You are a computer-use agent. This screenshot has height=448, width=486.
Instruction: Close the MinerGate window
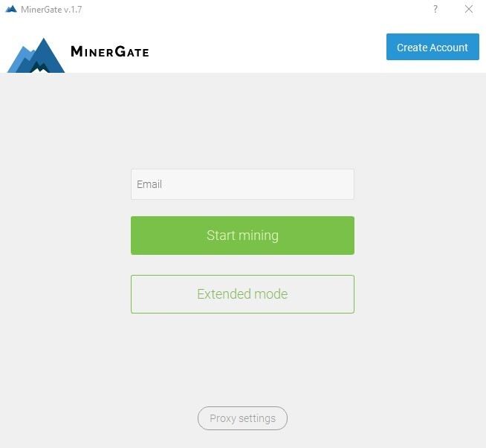pos(469,9)
